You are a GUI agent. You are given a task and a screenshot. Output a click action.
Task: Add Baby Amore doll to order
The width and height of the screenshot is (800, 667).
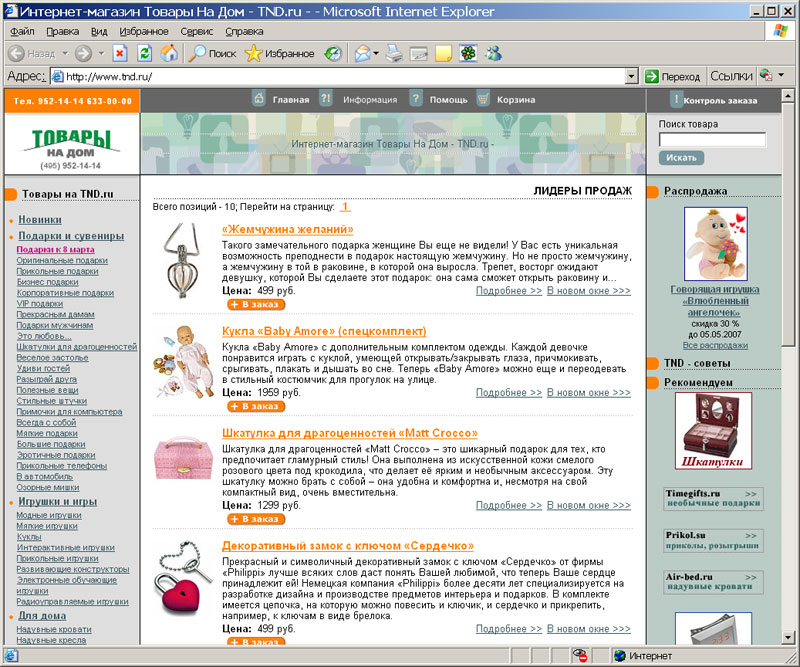pyautogui.click(x=256, y=406)
